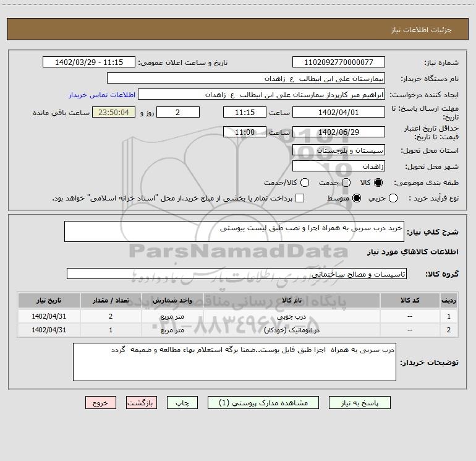Click the واحد شمارش column header
This screenshot has height=461, width=476.
[x=172, y=300]
